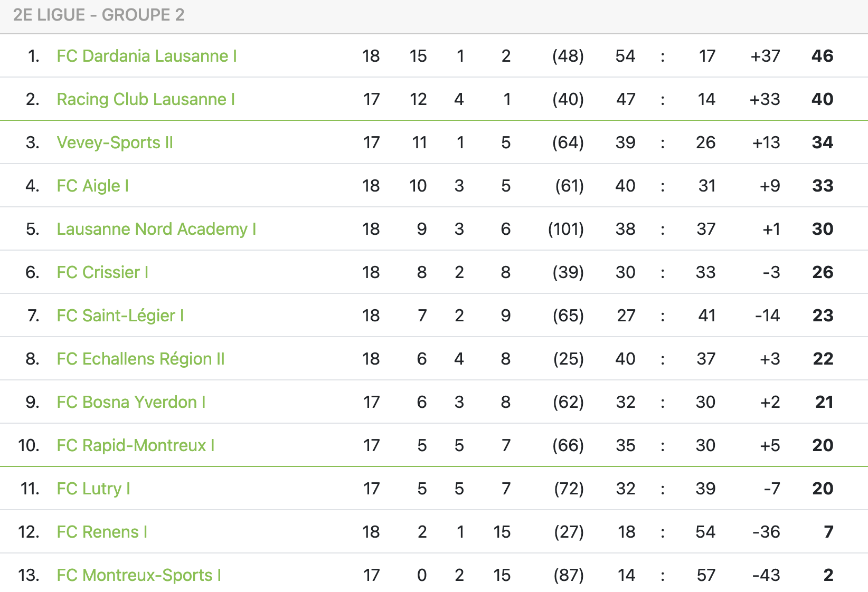This screenshot has width=868, height=592.
Task: Select FC Bosna Yverdon I link
Action: point(131,402)
